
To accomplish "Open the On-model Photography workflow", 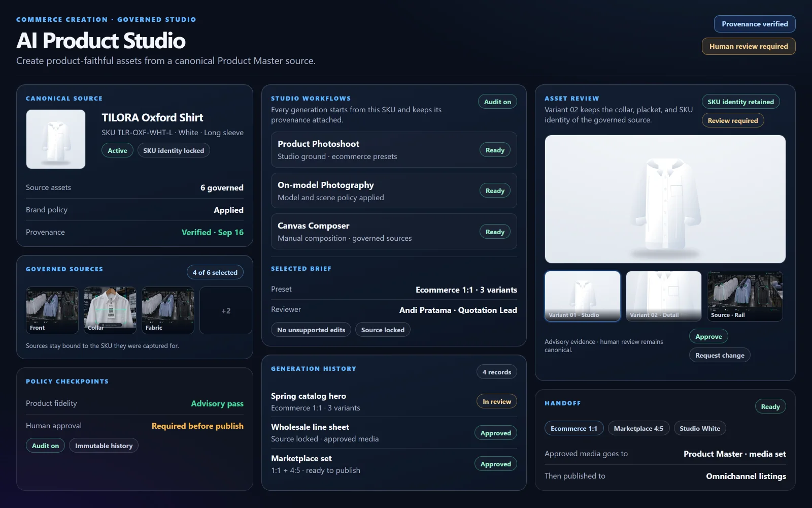I will [x=394, y=190].
